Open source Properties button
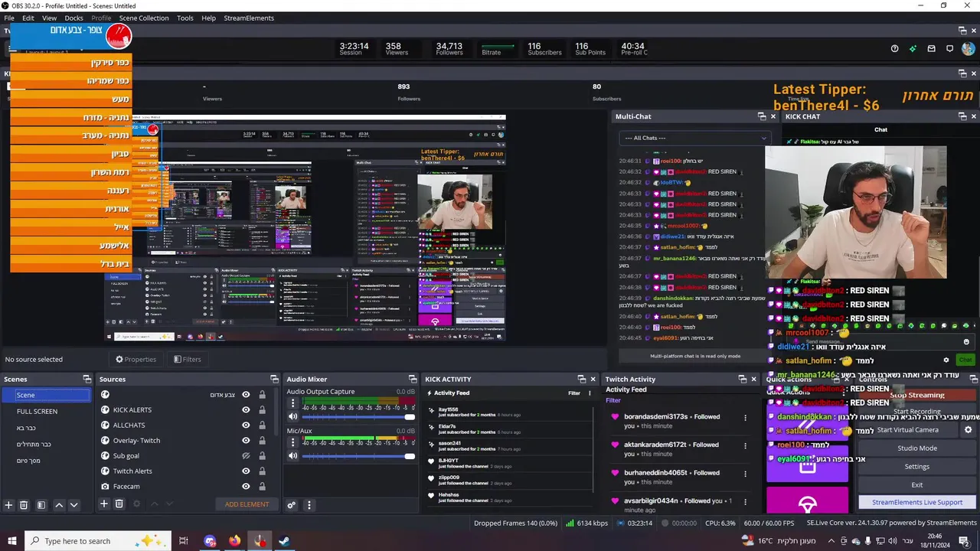This screenshot has width=980, height=551. 136,359
